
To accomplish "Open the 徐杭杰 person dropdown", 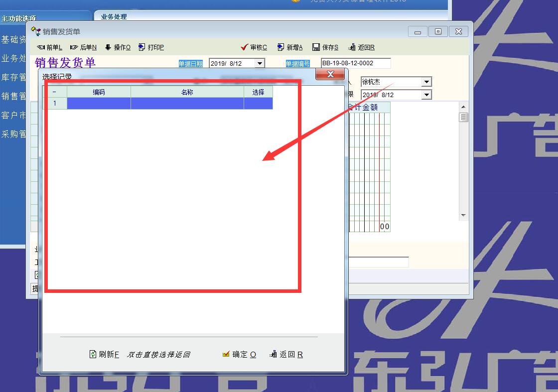I will pyautogui.click(x=426, y=82).
